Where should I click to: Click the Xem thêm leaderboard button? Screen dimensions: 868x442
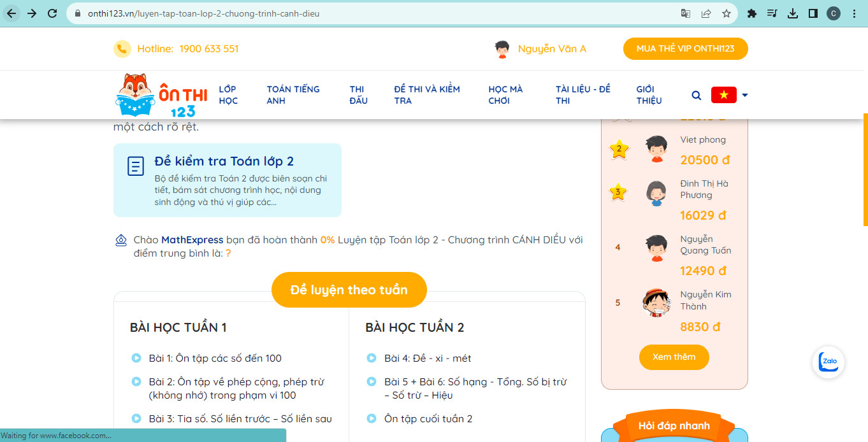click(x=674, y=357)
